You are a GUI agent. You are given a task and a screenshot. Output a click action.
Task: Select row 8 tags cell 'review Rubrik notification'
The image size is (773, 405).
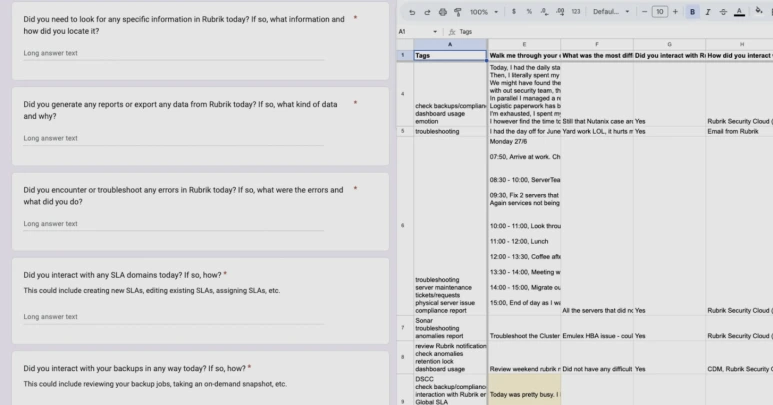(x=450, y=357)
